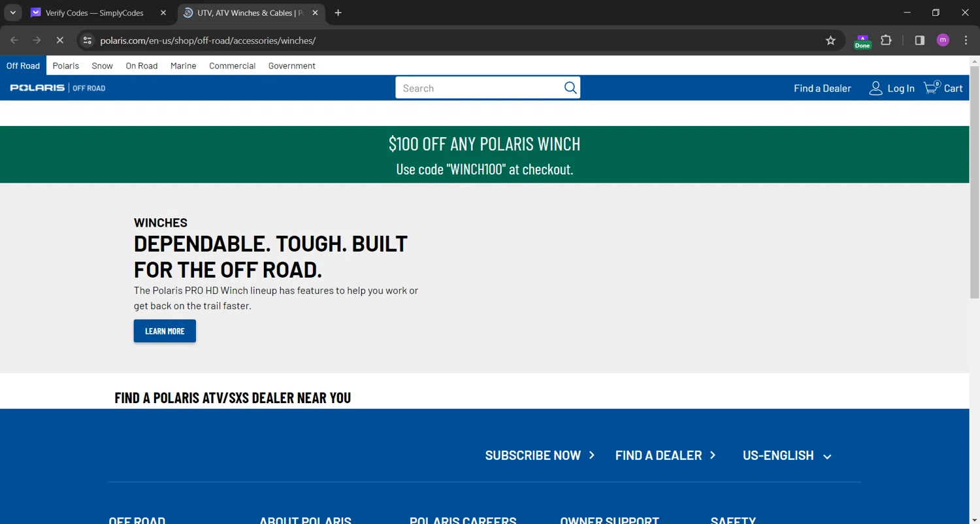This screenshot has width=980, height=524.
Task: Click the US-English dropdown chevron
Action: click(x=827, y=457)
